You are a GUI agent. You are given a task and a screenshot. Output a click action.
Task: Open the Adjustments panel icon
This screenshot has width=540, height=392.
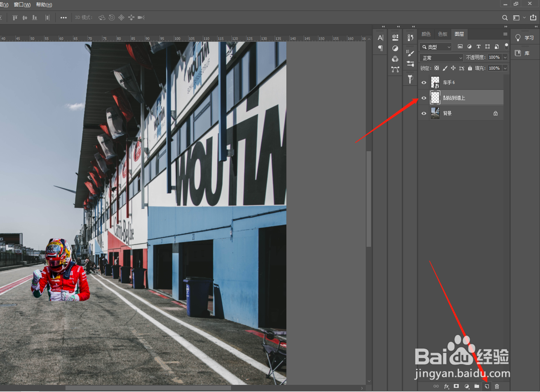(x=395, y=48)
